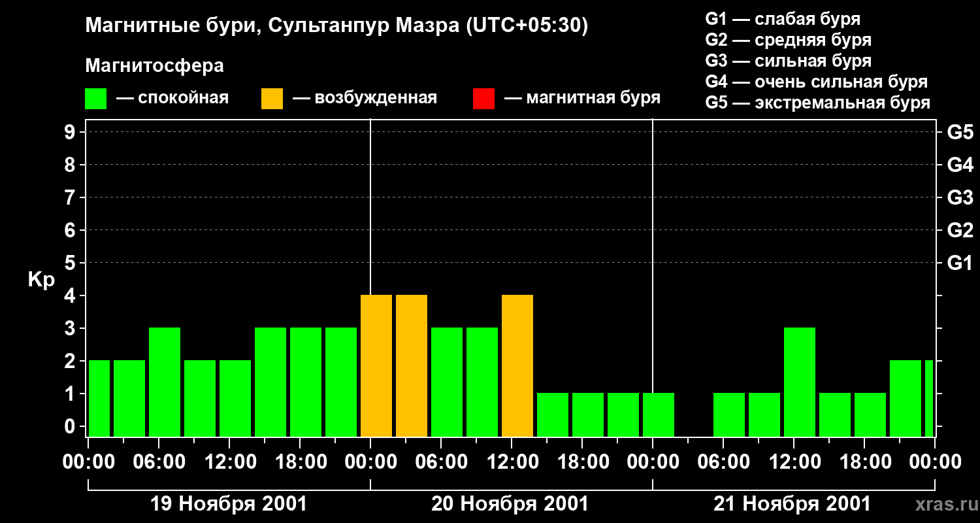Click the 06:00 time label under 20 November
The image size is (980, 523).
pyautogui.click(x=441, y=462)
